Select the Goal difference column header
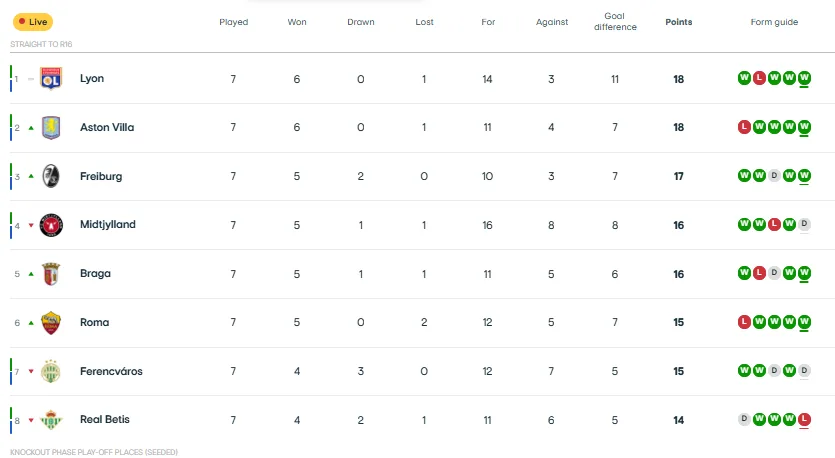This screenshot has height=458, width=835. [615, 22]
